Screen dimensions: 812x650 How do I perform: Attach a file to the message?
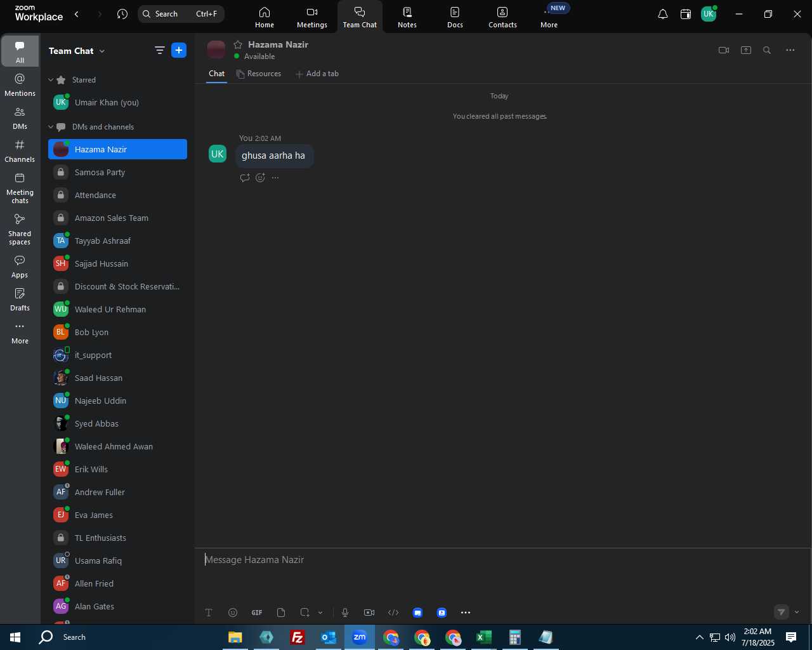[x=281, y=613]
